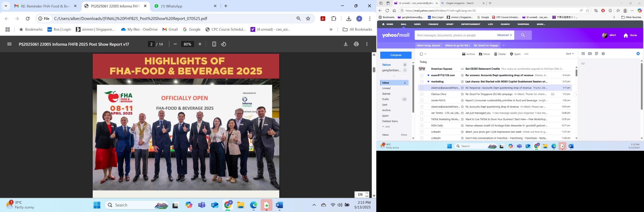
Task: Click Move in the Yahoo Mail toolbar
Action: tap(484, 54)
